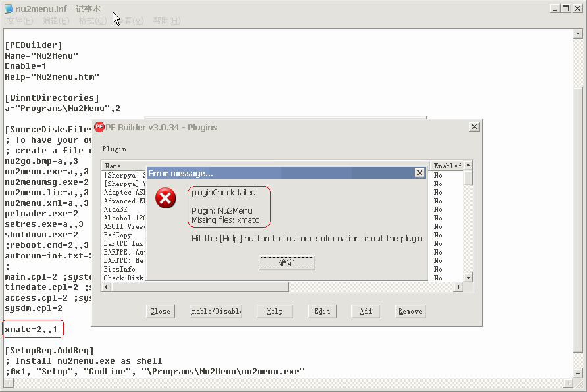Open plugin Help via the Help button

(x=275, y=311)
